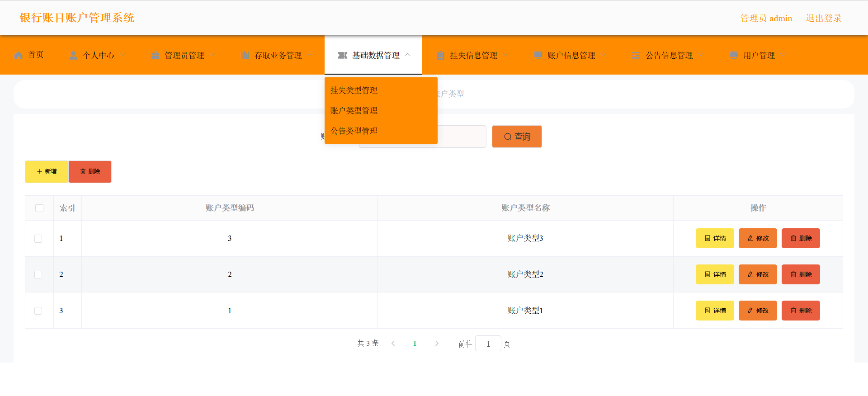The width and height of the screenshot is (868, 396).
Task: Check the checkbox for row 账户类型3
Action: (x=38, y=239)
